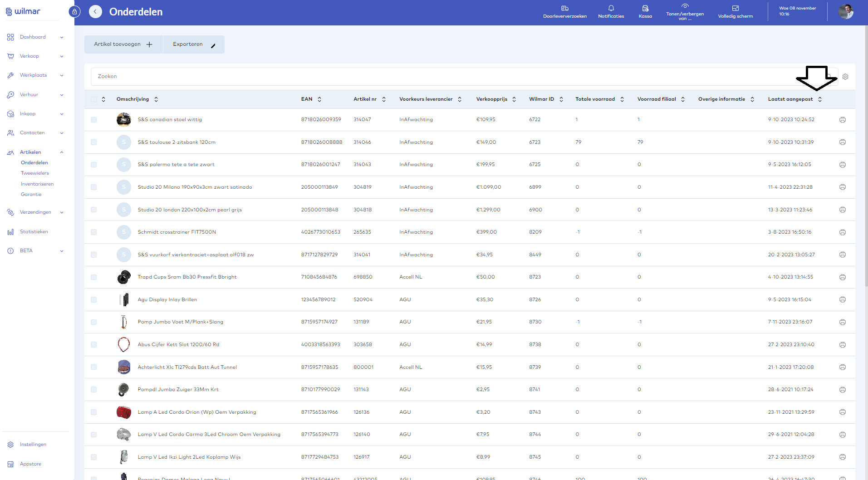868x480 pixels.
Task: Navigate to Inventariseren in the sidebar
Action: coord(37,184)
